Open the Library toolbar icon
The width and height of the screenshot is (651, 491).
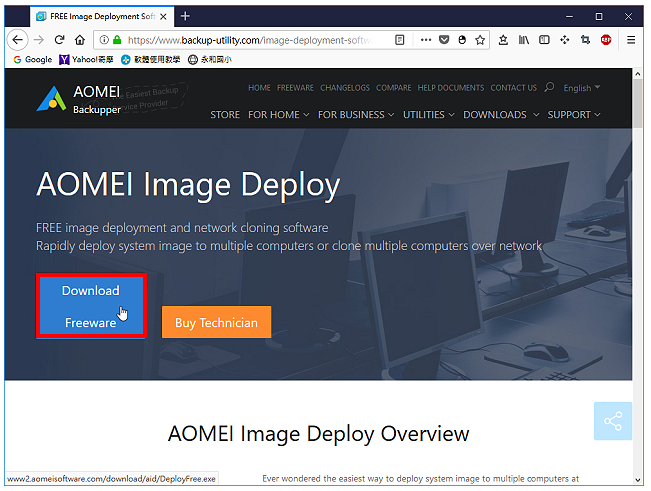pyautogui.click(x=524, y=40)
